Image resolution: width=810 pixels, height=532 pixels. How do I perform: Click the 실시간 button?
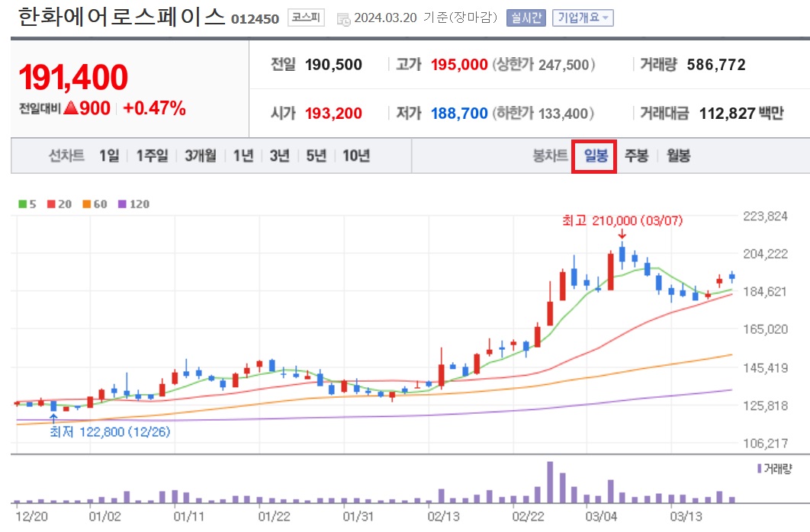pos(526,18)
